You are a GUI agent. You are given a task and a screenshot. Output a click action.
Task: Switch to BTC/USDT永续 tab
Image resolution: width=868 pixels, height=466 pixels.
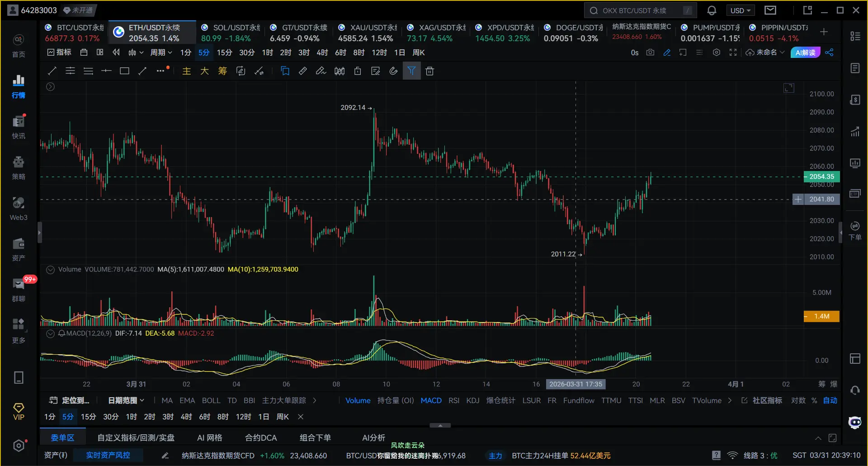coord(75,33)
